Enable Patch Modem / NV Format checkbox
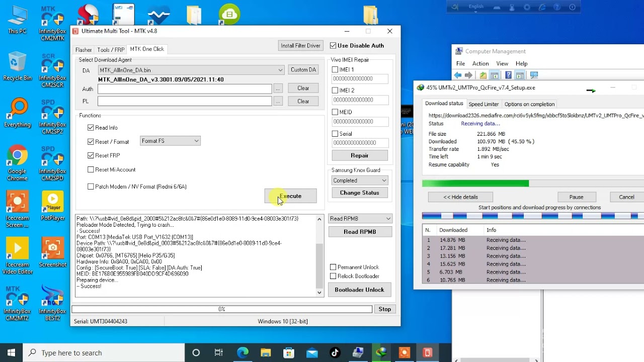The image size is (644, 362). 91,187
